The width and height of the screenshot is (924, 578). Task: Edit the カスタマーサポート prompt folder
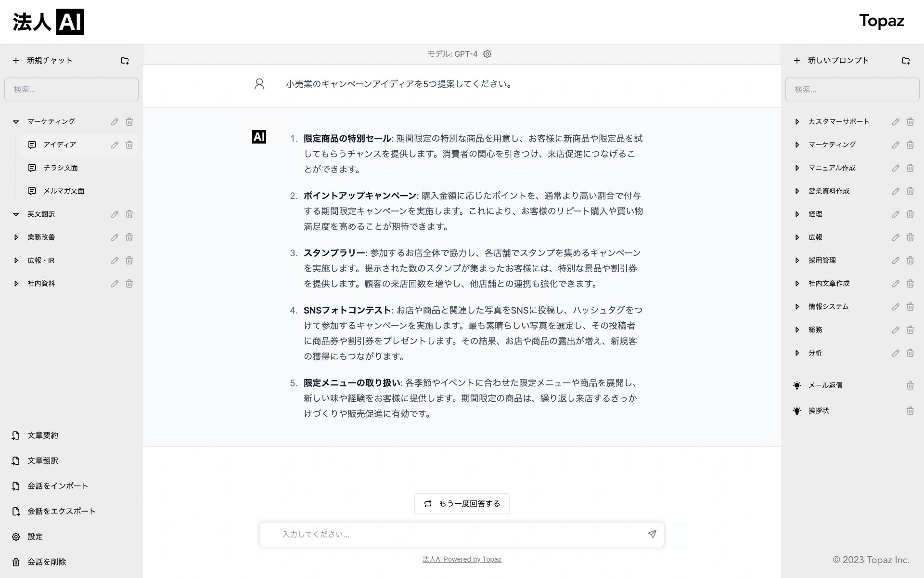(x=895, y=122)
